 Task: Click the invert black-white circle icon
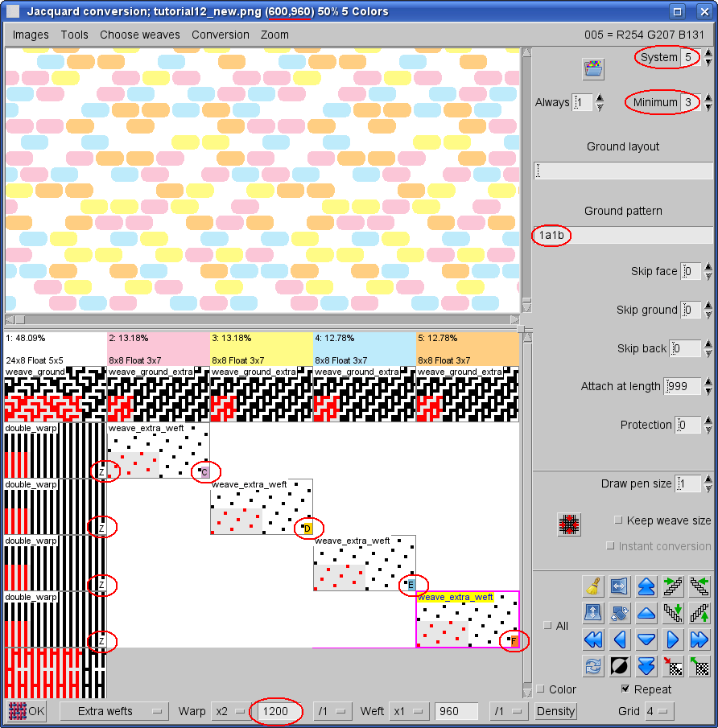click(619, 666)
